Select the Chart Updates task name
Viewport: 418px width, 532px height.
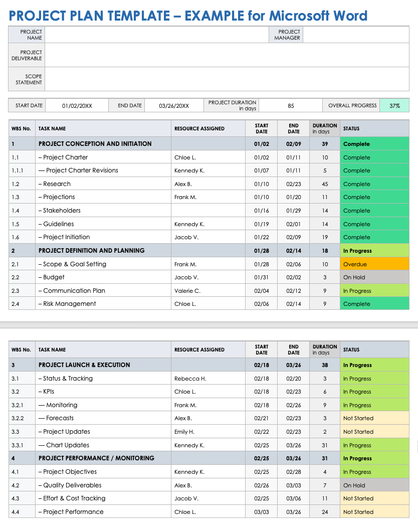[x=67, y=445]
